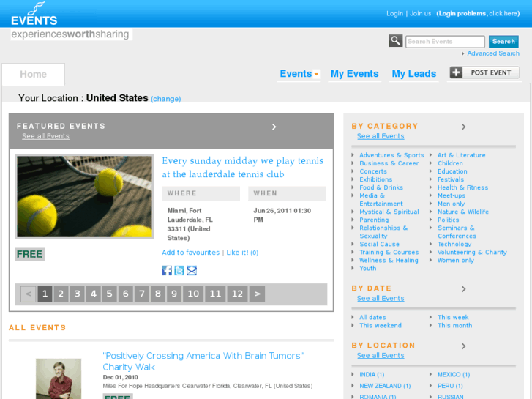532x399 pixels.
Task: Click See all Events under By Location
Action: click(381, 355)
